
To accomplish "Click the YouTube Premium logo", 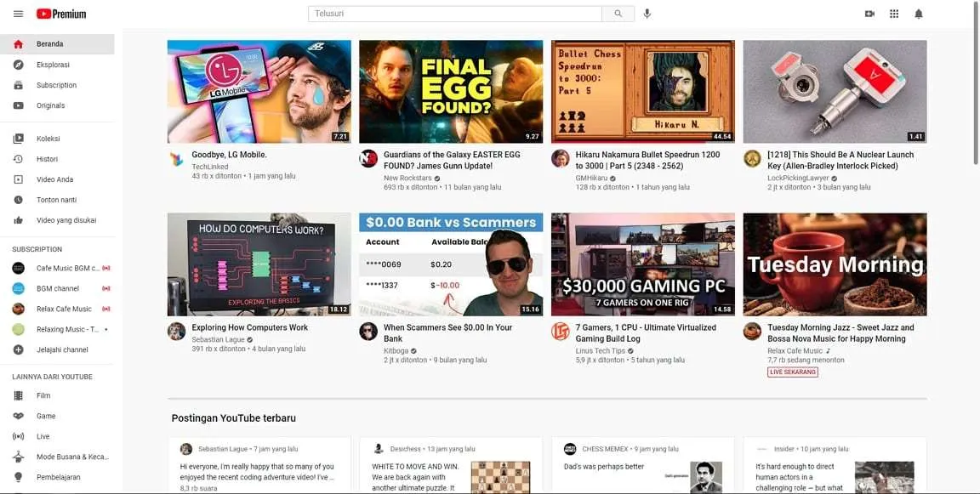I will click(61, 14).
